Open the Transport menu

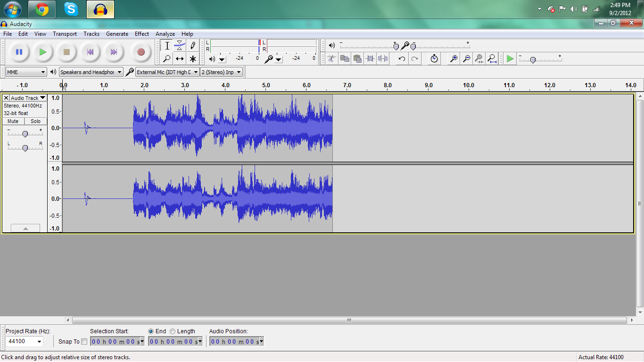(65, 34)
